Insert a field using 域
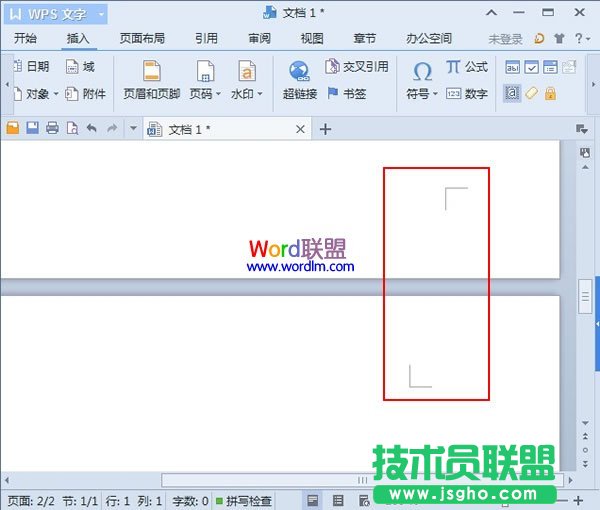Viewport: 600px width, 510px height. 80,67
